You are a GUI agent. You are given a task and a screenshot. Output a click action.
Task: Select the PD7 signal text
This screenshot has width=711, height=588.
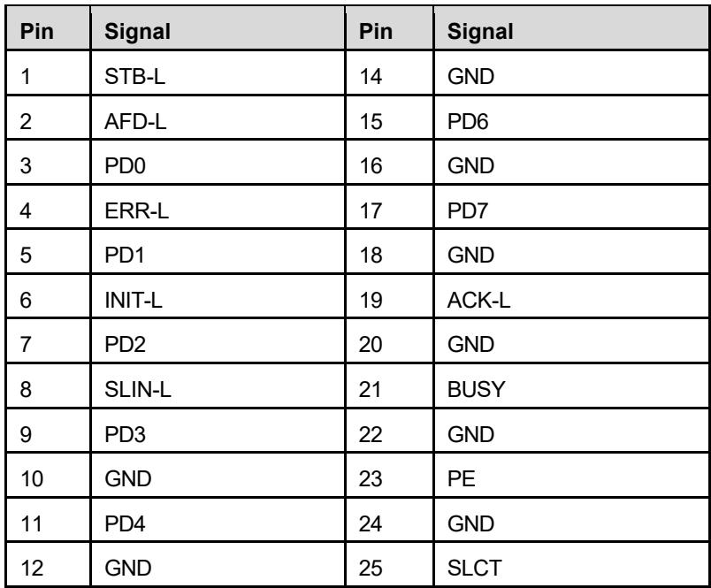click(468, 210)
